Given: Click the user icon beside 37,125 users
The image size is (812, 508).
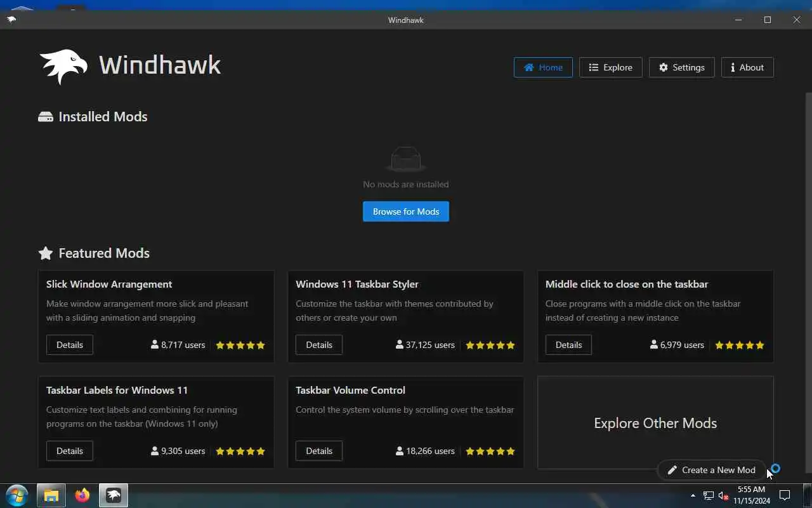Looking at the screenshot, I should [400, 345].
